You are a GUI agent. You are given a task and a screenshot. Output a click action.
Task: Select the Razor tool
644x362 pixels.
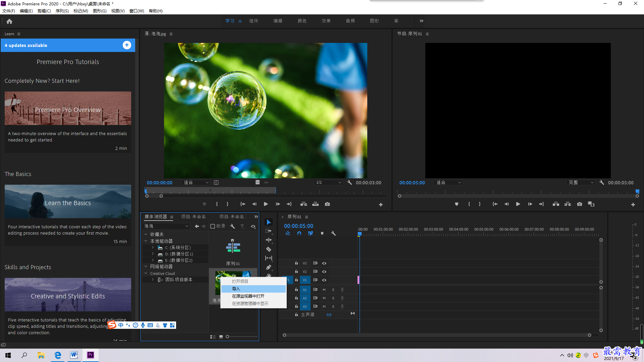pos(269,249)
